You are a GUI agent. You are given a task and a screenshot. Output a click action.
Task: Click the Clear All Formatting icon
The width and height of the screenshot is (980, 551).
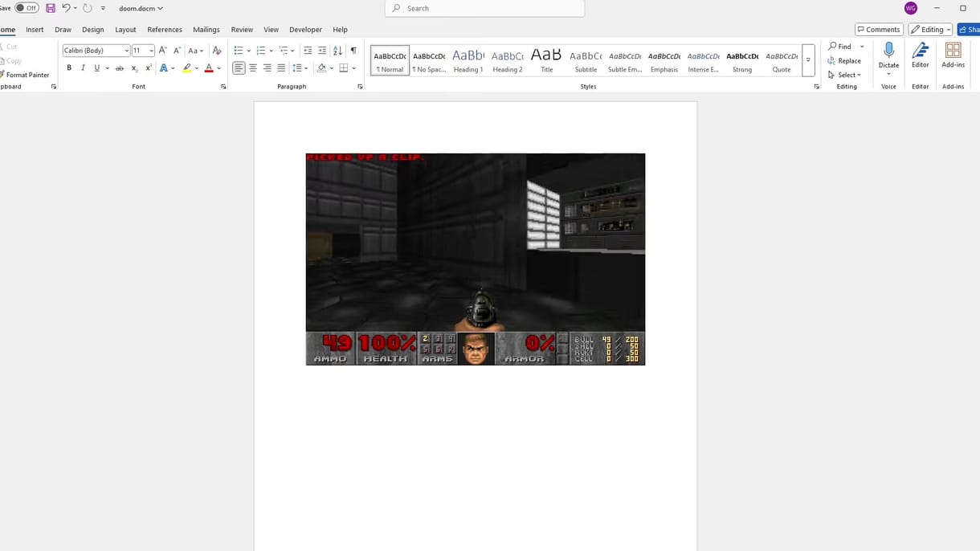217,51
